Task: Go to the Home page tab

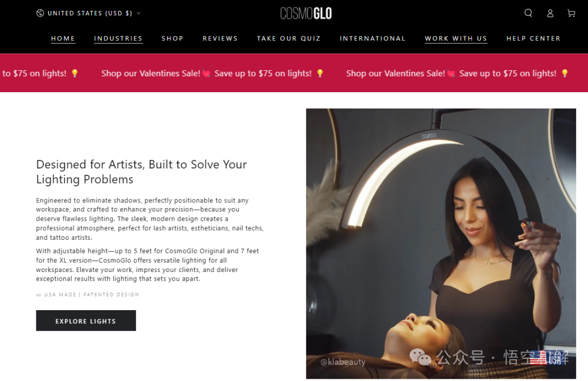Action: pos(63,39)
